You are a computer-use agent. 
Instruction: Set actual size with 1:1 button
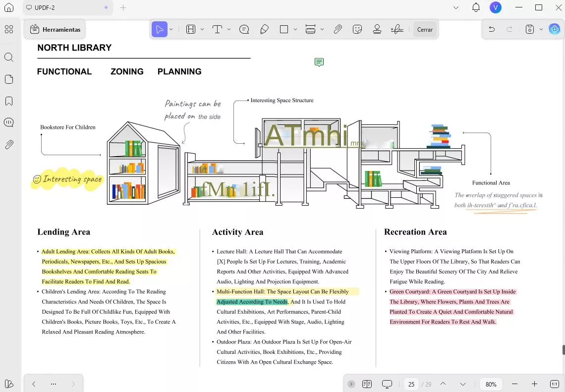pos(555,384)
